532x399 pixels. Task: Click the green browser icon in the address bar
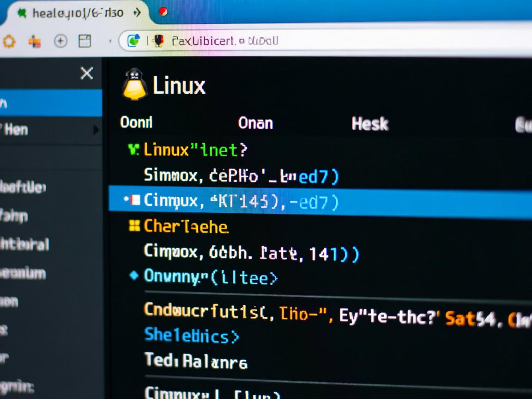[134, 40]
